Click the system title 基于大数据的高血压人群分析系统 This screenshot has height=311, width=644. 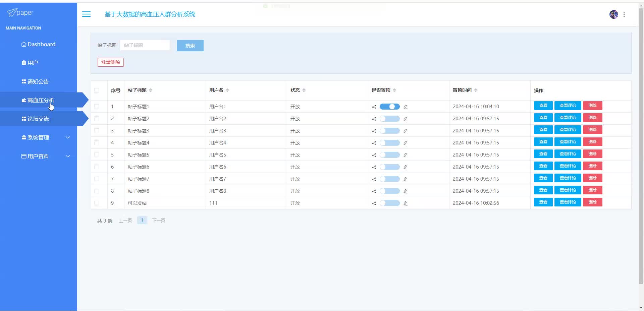[150, 14]
